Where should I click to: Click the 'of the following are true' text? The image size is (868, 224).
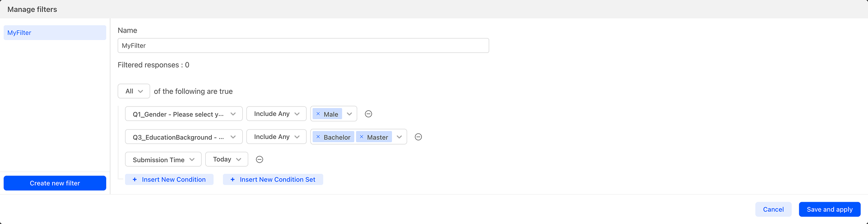(193, 91)
